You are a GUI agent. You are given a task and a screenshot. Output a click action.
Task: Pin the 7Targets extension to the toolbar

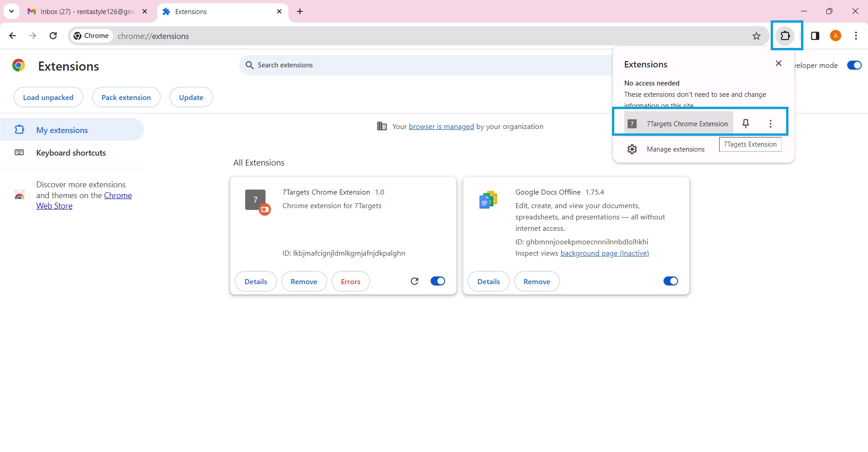[x=745, y=123]
